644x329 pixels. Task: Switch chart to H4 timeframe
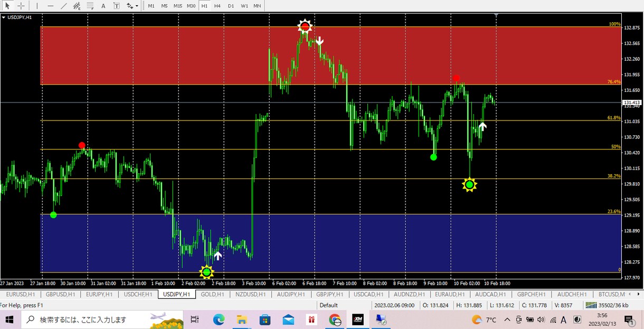(x=217, y=6)
